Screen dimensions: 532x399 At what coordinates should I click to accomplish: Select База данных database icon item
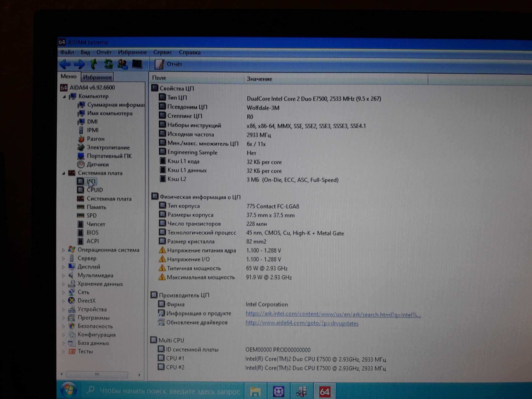click(x=89, y=343)
